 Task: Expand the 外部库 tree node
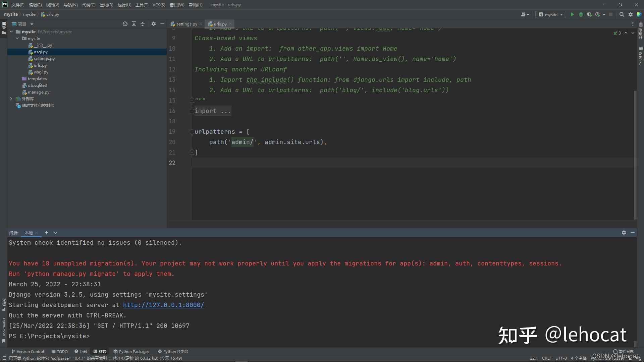pos(11,99)
